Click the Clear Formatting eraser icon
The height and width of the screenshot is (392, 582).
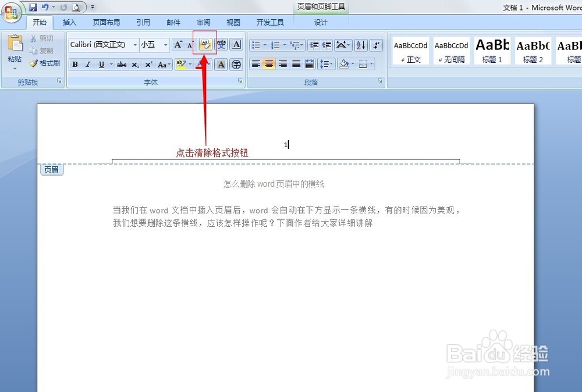coord(204,44)
